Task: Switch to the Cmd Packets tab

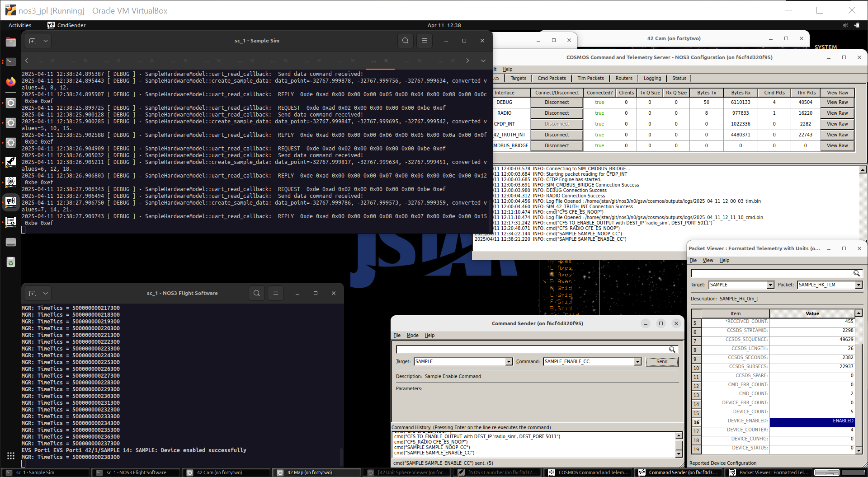Action: pyautogui.click(x=552, y=78)
